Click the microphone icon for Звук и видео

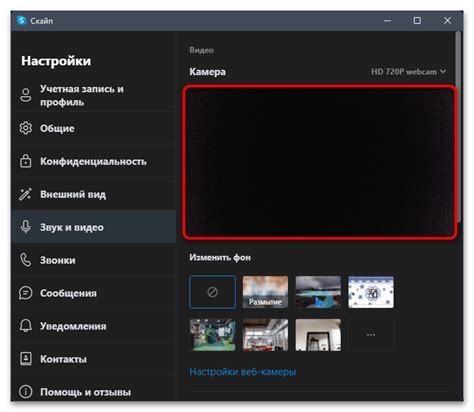(26, 227)
